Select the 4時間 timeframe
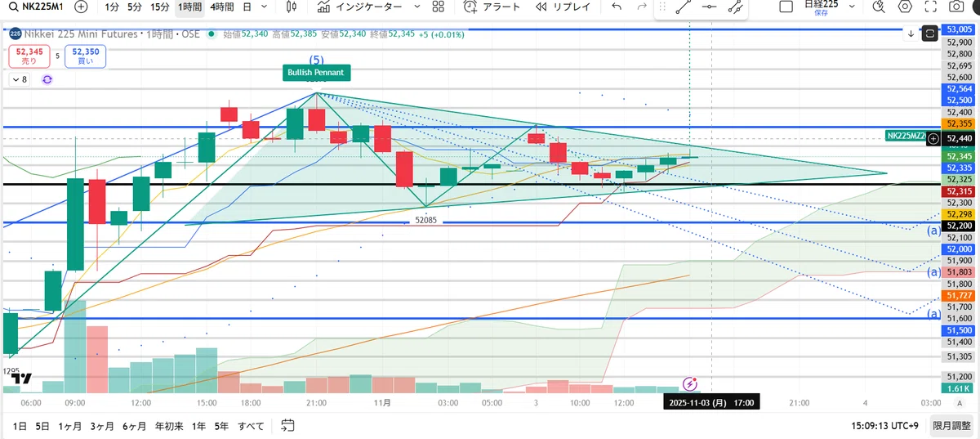 (x=221, y=7)
